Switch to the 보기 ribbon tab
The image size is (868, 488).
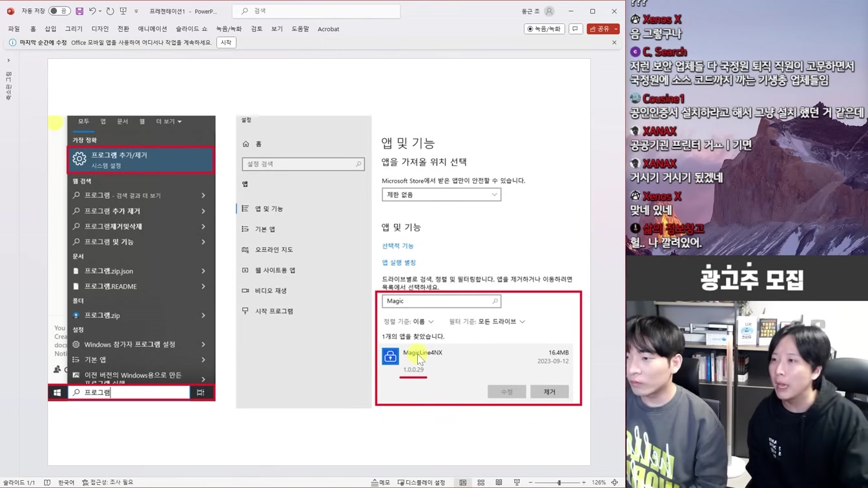(277, 29)
